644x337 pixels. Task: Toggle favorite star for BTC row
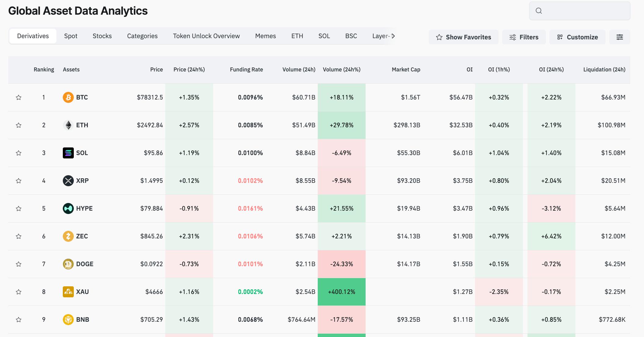(x=19, y=97)
